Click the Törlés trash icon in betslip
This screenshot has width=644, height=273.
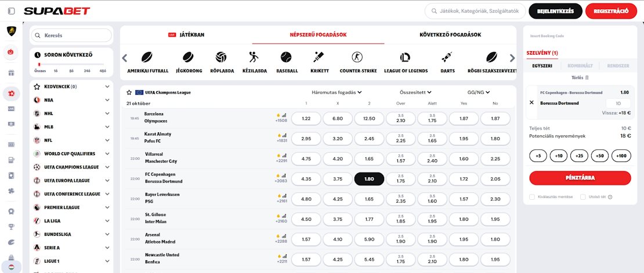tap(587, 77)
